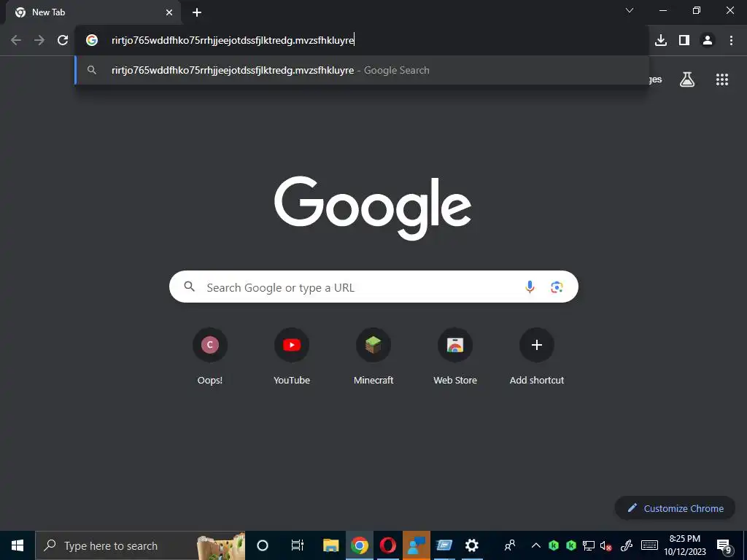747x560 pixels.
Task: Select the New Tab browser tab
Action: pos(93,12)
